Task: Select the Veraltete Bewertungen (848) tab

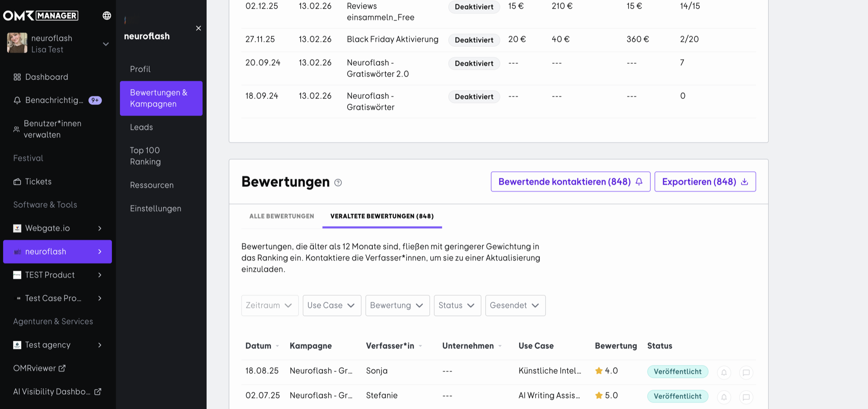Action: (x=382, y=216)
